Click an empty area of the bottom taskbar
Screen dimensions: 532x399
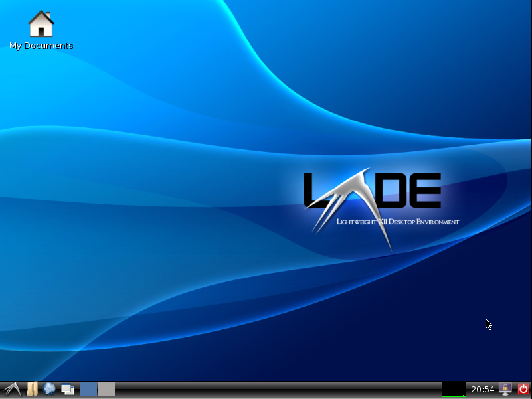(x=266, y=389)
